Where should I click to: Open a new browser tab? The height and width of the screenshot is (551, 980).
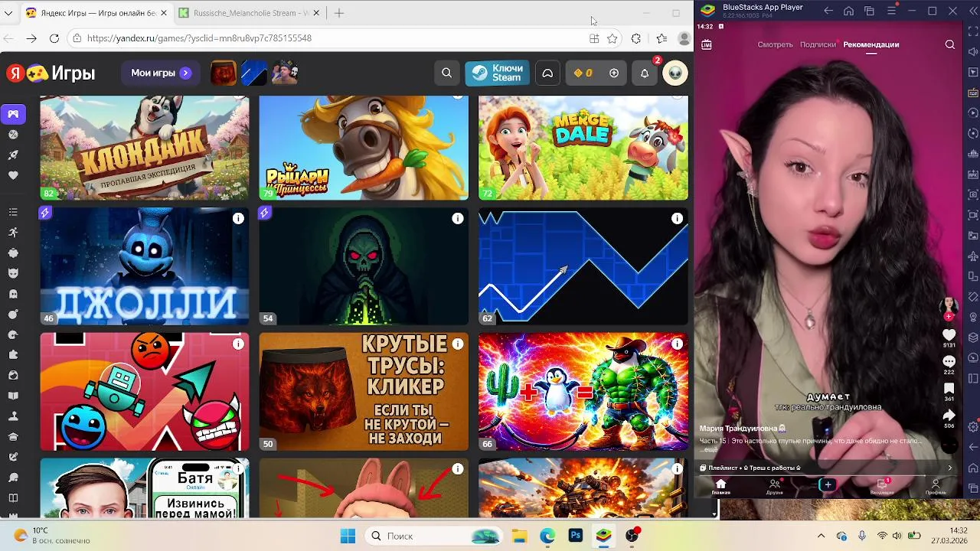(339, 13)
